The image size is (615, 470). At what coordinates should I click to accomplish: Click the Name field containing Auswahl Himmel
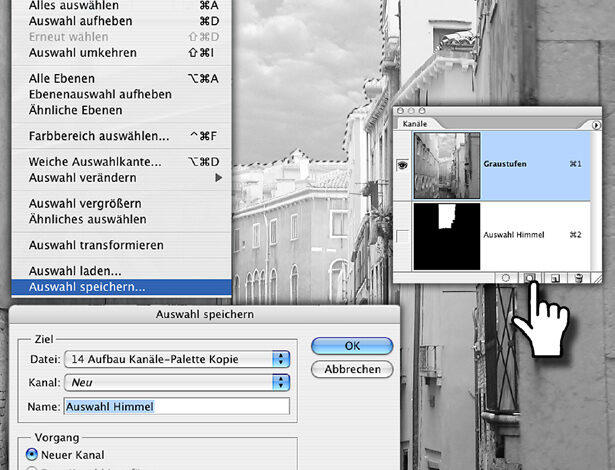(x=177, y=406)
